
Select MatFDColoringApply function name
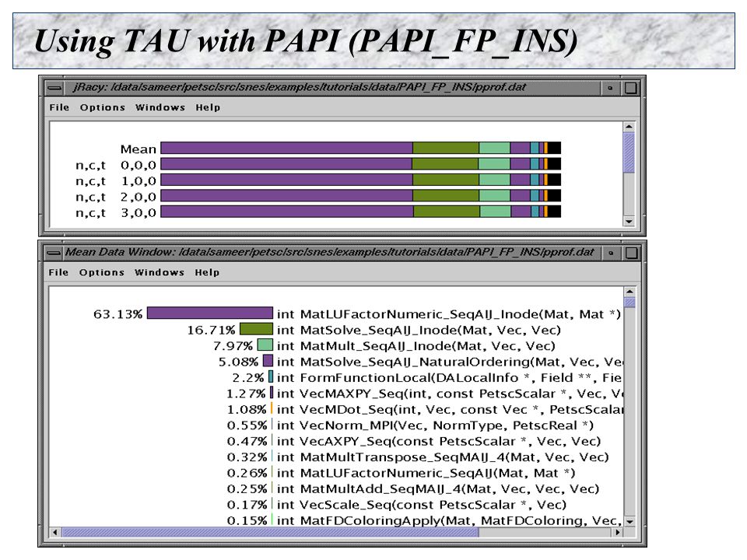(x=449, y=520)
